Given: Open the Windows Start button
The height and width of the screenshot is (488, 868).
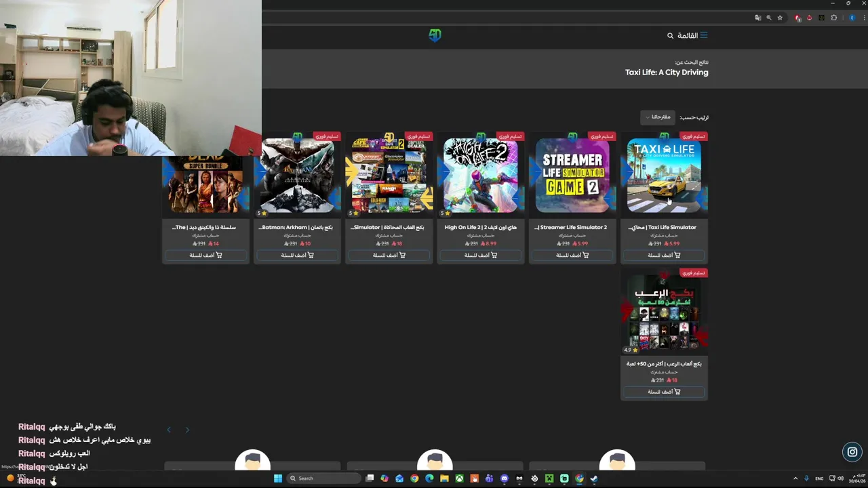Looking at the screenshot, I should click(278, 479).
